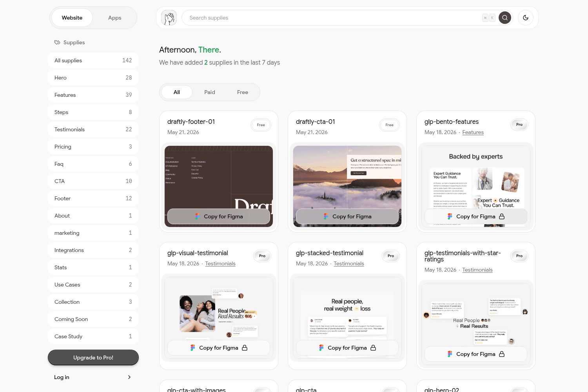This screenshot has width=588, height=392.
Task: Open glp-visual-testimonial preview thumbnail
Action: [x=219, y=318]
